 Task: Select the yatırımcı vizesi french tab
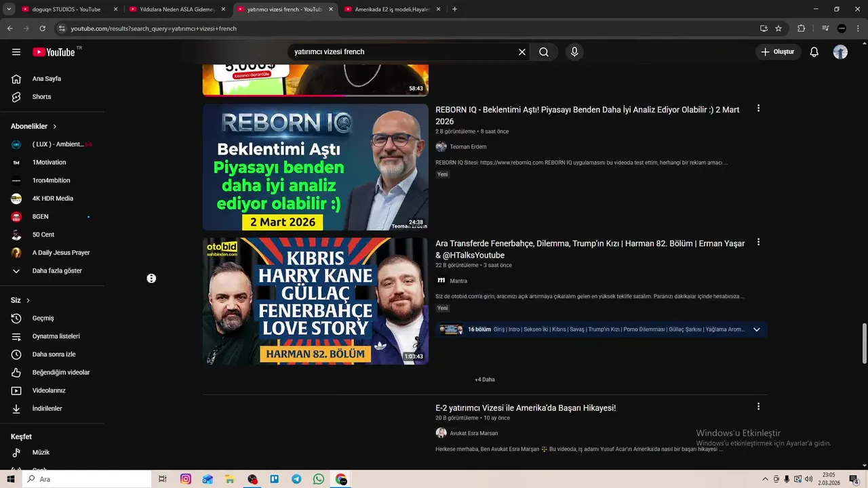coord(284,9)
